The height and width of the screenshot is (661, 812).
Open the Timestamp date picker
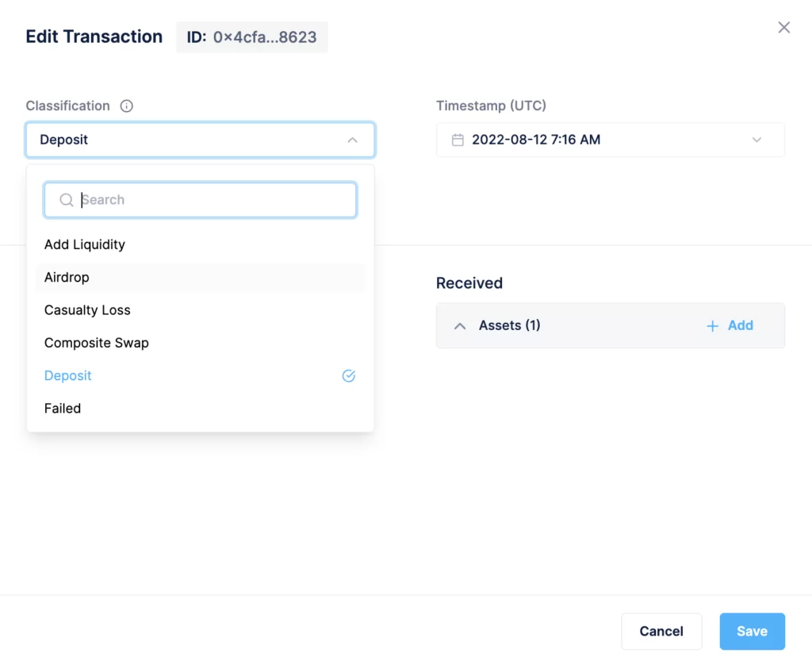tap(610, 140)
